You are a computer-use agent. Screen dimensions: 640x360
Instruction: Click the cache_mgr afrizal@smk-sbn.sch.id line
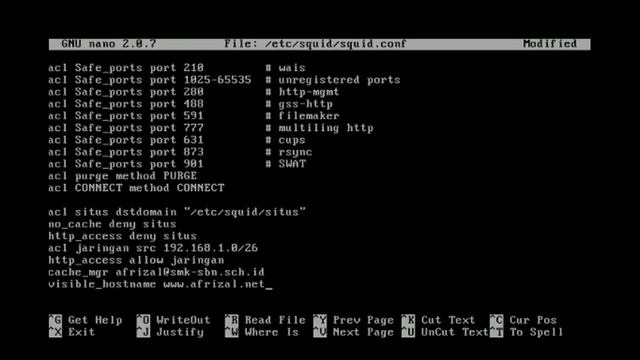click(156, 272)
